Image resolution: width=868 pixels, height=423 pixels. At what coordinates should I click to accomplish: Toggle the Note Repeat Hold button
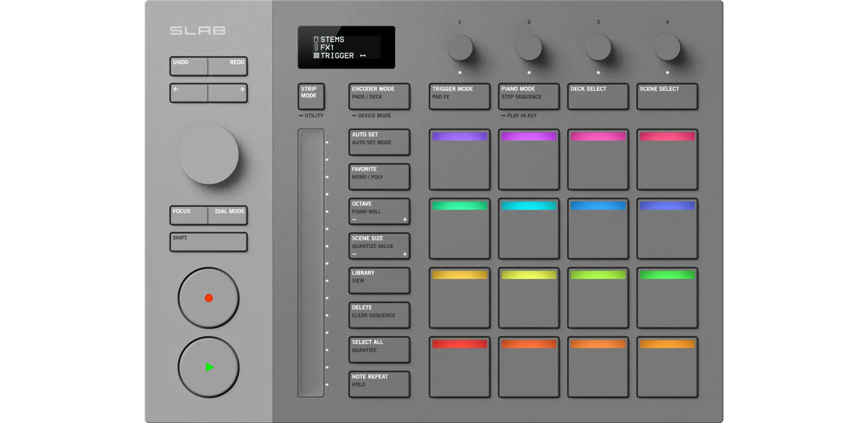(379, 384)
